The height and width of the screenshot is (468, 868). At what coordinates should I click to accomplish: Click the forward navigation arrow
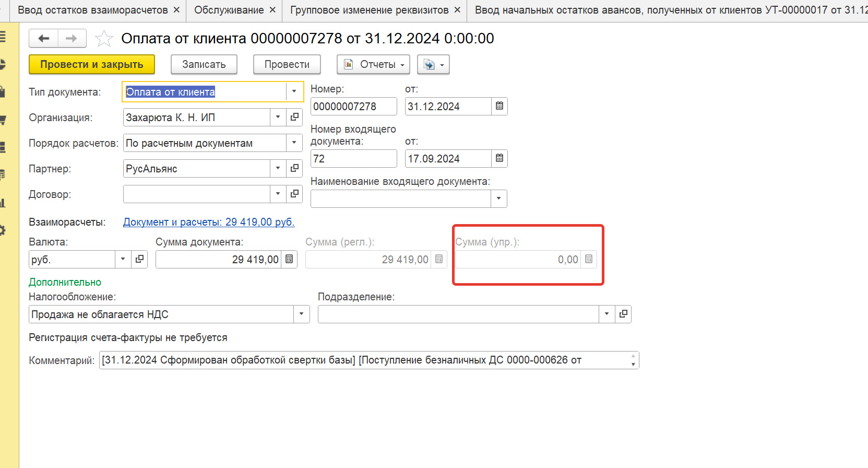click(72, 39)
